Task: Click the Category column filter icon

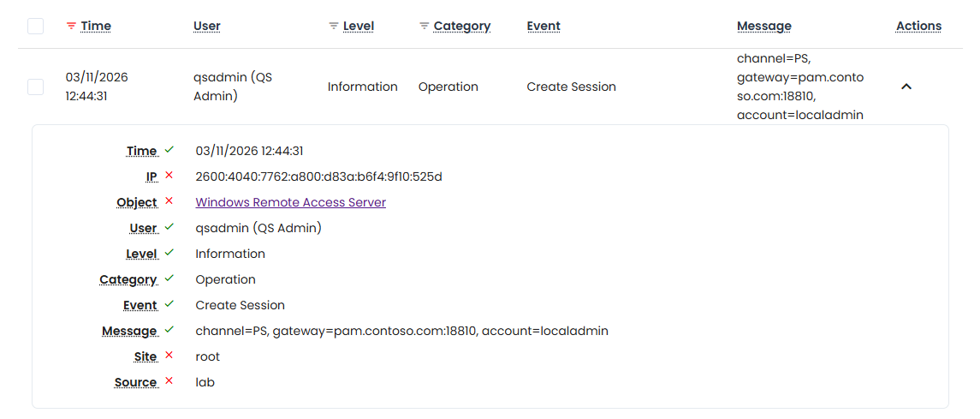Action: coord(424,27)
